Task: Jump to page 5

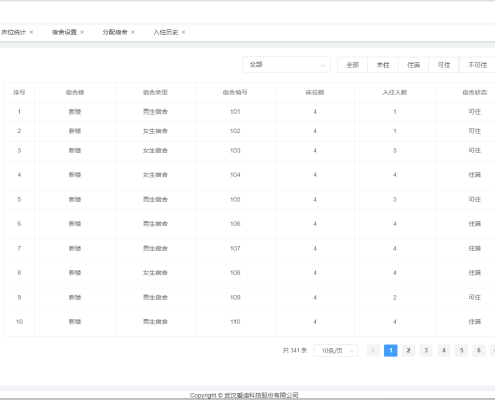Action: (x=461, y=350)
